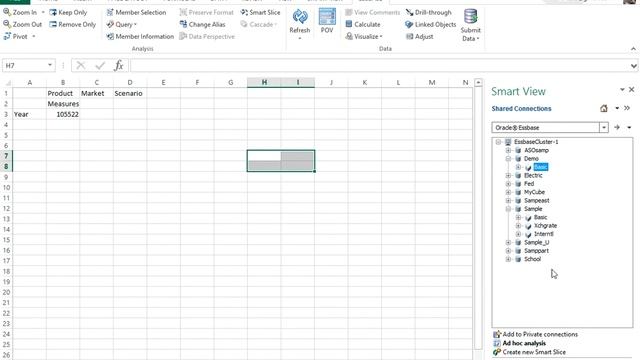Screen dimensions: 640x360
Task: Click the insert function fx icon
Action: 118,65
